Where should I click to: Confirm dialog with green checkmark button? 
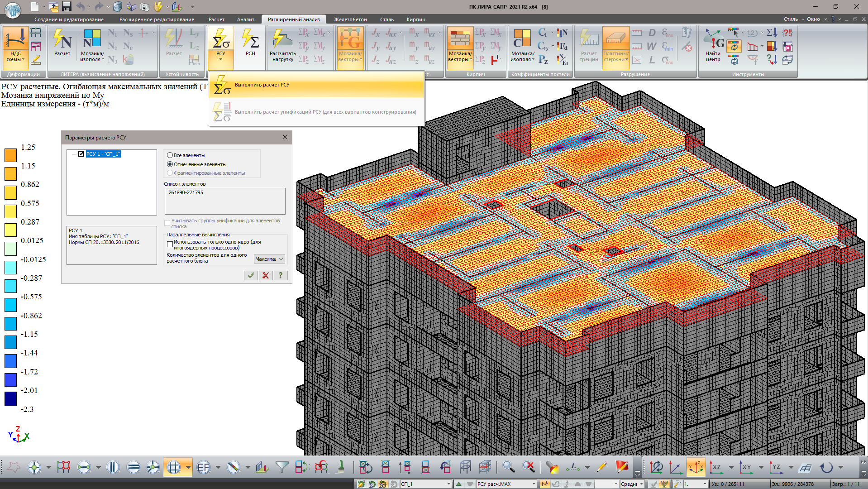coord(251,275)
